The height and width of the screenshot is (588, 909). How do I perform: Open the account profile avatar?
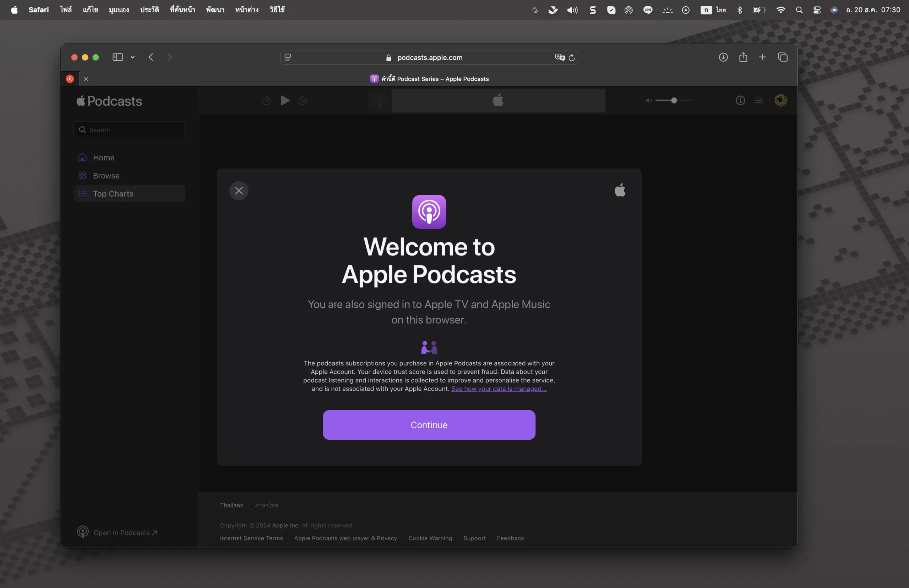tap(780, 100)
